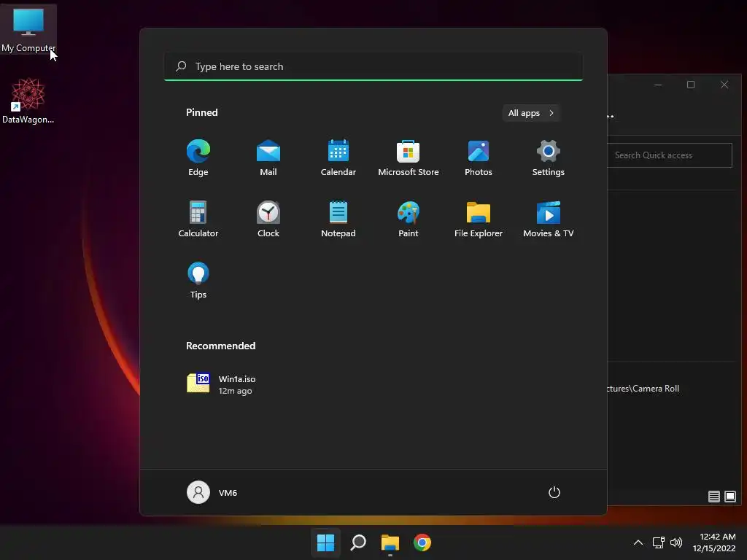Click Search Quick access field in Explorer

point(670,155)
